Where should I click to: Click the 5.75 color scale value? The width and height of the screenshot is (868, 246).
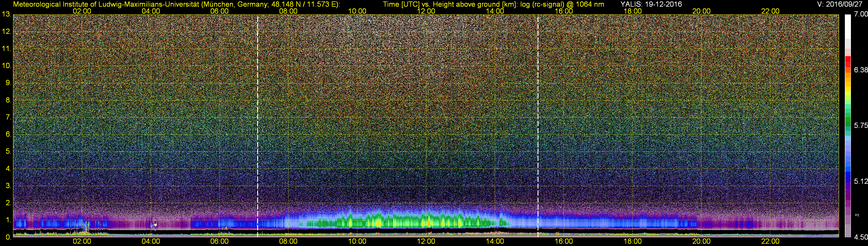(861, 125)
